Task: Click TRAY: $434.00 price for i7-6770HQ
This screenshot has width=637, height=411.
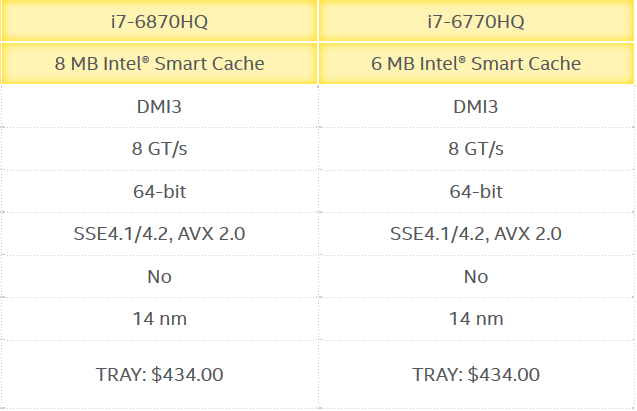Action: 476,374
